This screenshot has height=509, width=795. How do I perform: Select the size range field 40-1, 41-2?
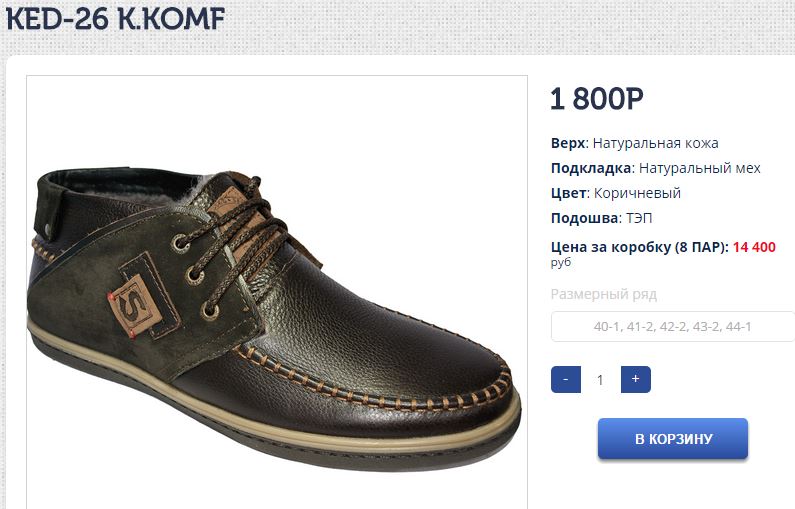coord(672,327)
